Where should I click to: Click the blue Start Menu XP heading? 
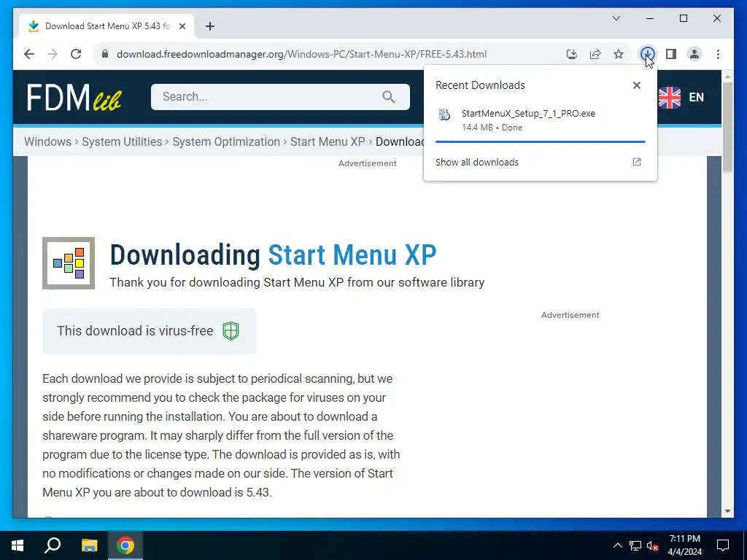[352, 254]
